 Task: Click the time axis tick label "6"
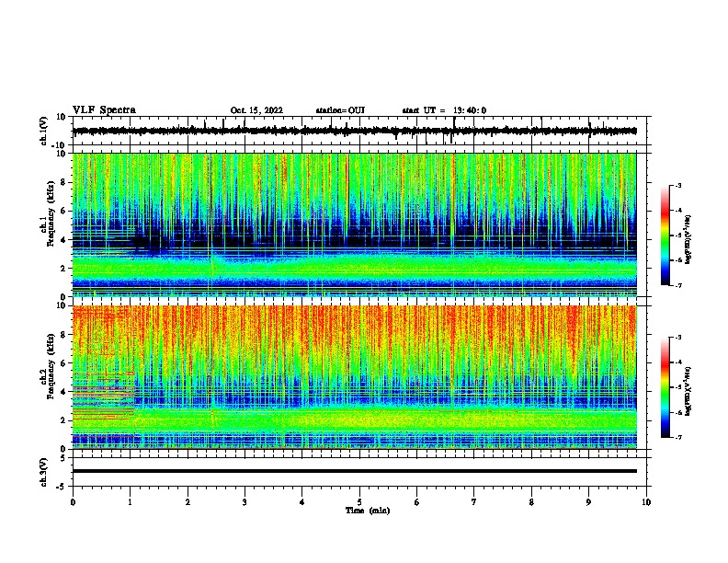[417, 501]
